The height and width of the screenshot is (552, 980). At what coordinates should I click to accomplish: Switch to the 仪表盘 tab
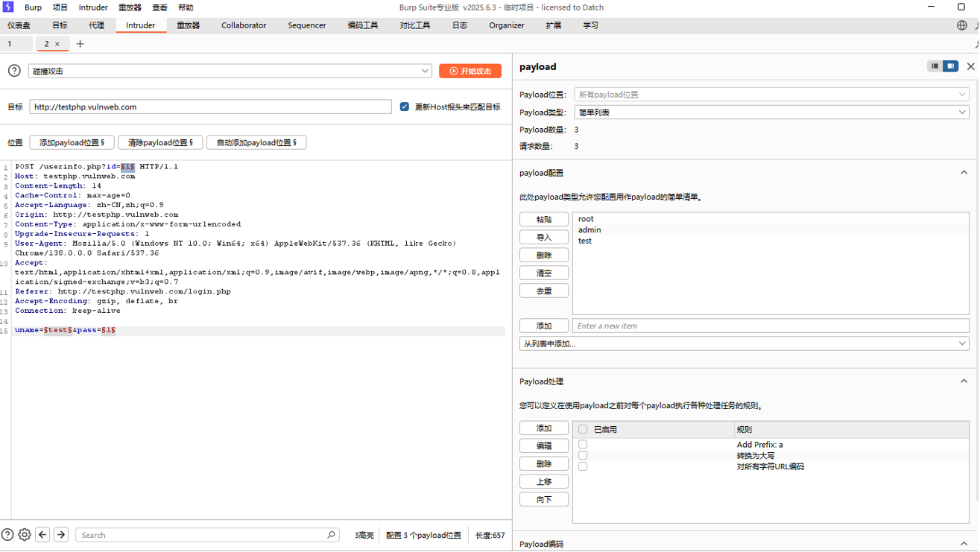pyautogui.click(x=19, y=25)
